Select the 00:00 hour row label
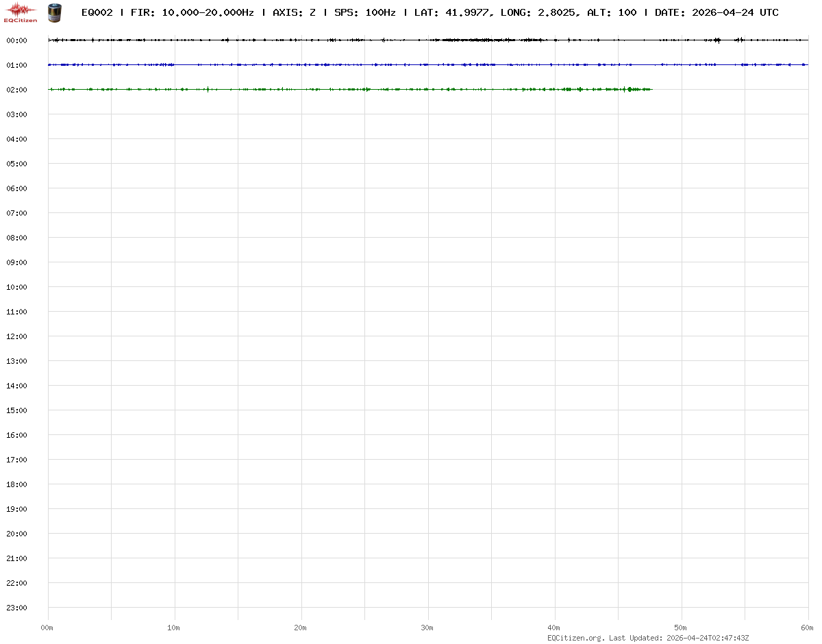822x644 pixels. click(x=16, y=40)
